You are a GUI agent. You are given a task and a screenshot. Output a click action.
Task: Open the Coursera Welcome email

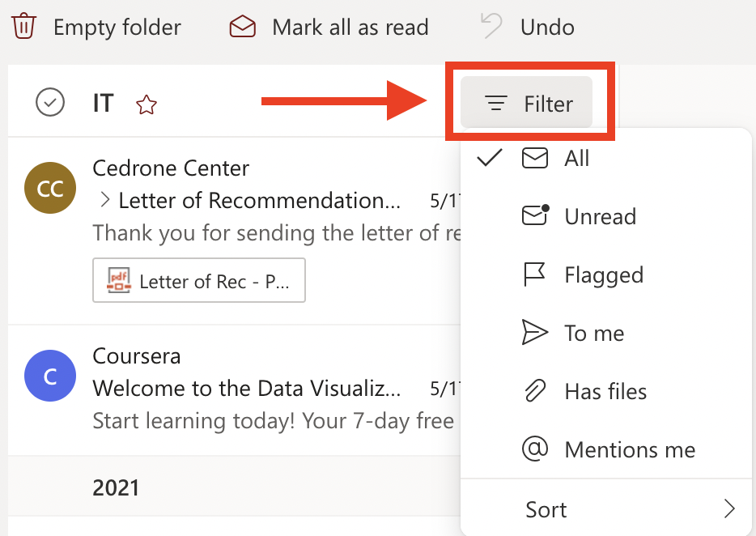[x=247, y=389]
